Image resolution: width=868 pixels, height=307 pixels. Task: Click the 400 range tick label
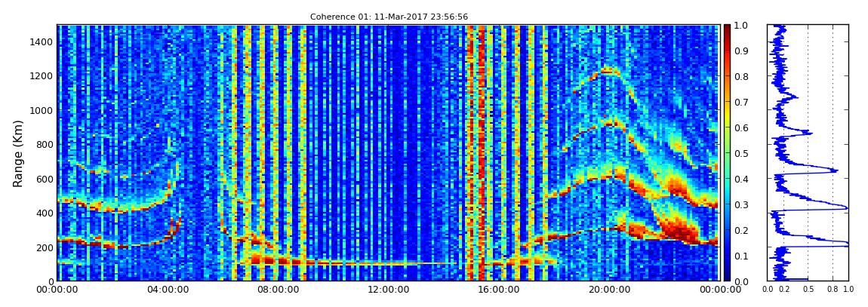point(45,213)
